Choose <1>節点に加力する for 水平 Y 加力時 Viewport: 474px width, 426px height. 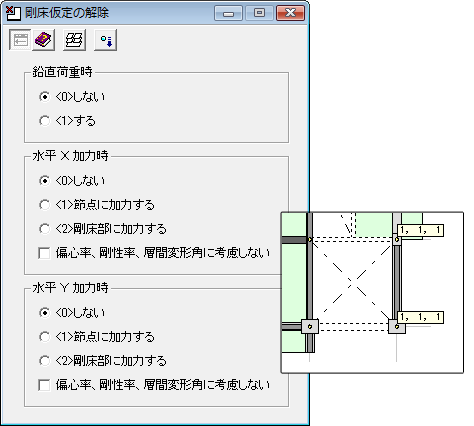[44, 337]
